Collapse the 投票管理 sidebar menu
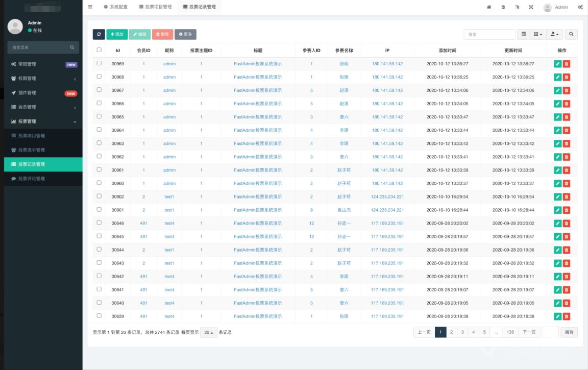588x370 pixels. tap(43, 121)
